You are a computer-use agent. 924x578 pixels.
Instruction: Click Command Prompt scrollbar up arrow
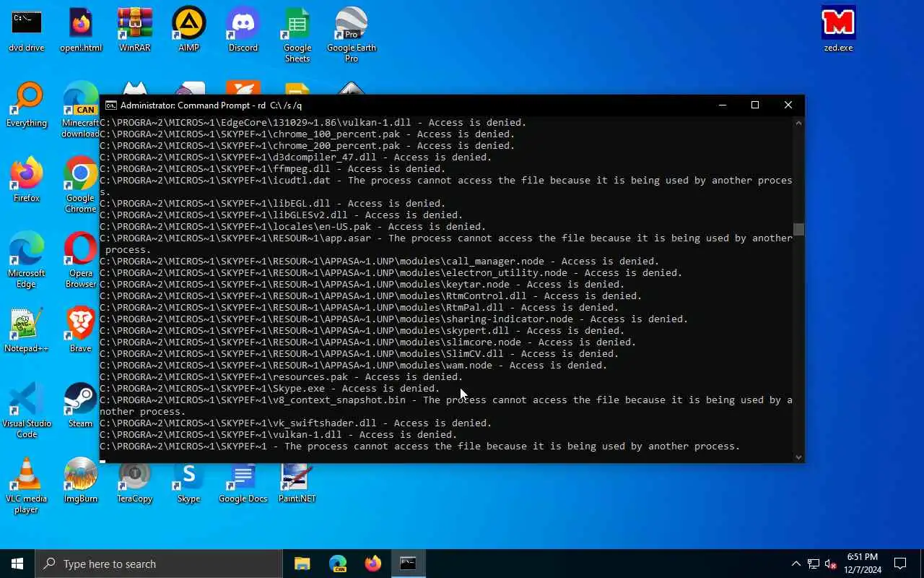798,123
